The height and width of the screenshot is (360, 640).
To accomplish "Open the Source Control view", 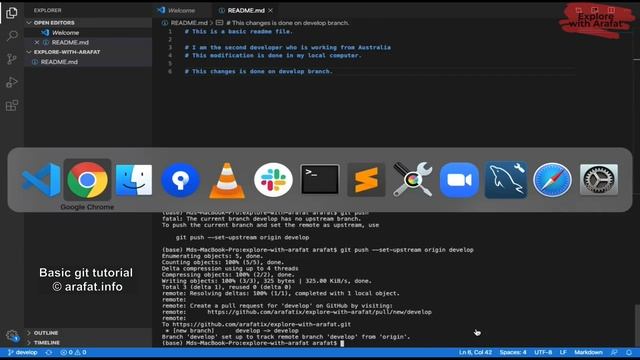I will click(x=11, y=59).
